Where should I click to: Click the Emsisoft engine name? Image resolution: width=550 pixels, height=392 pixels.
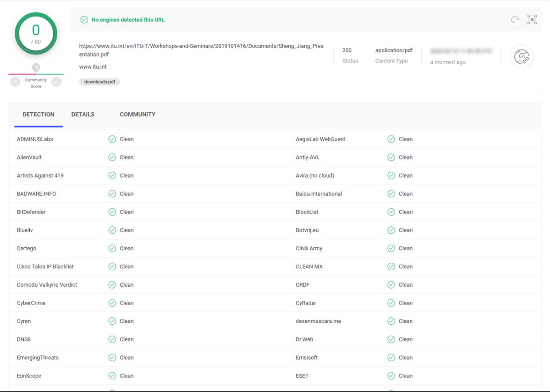[307, 358]
